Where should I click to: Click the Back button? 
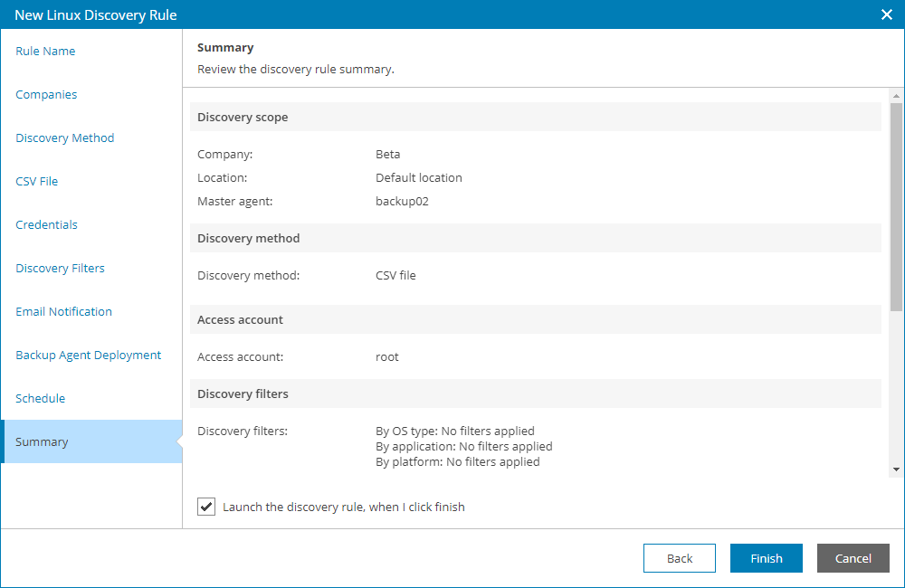(679, 558)
